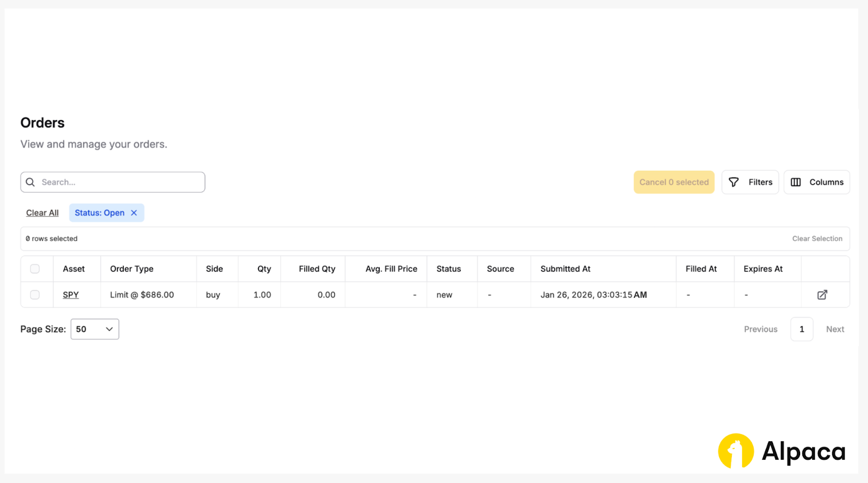This screenshot has height=483, width=868.
Task: Open the Filters menu
Action: coord(750,182)
